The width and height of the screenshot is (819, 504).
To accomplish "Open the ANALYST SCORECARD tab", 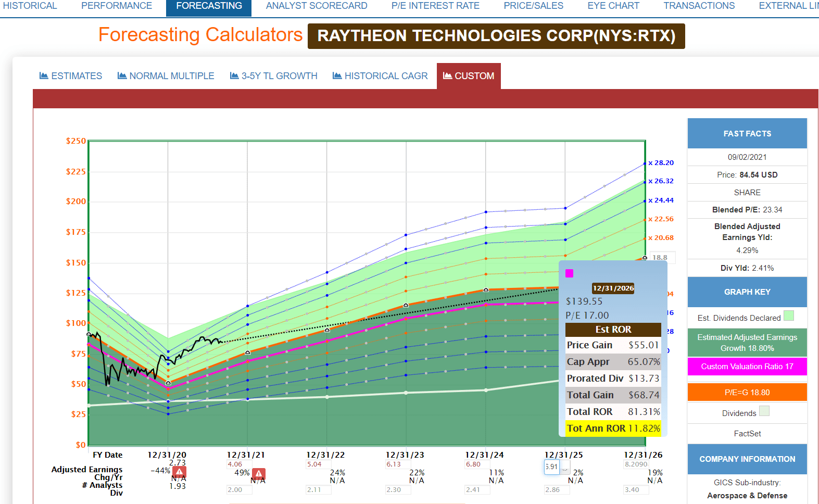I will coord(317,6).
